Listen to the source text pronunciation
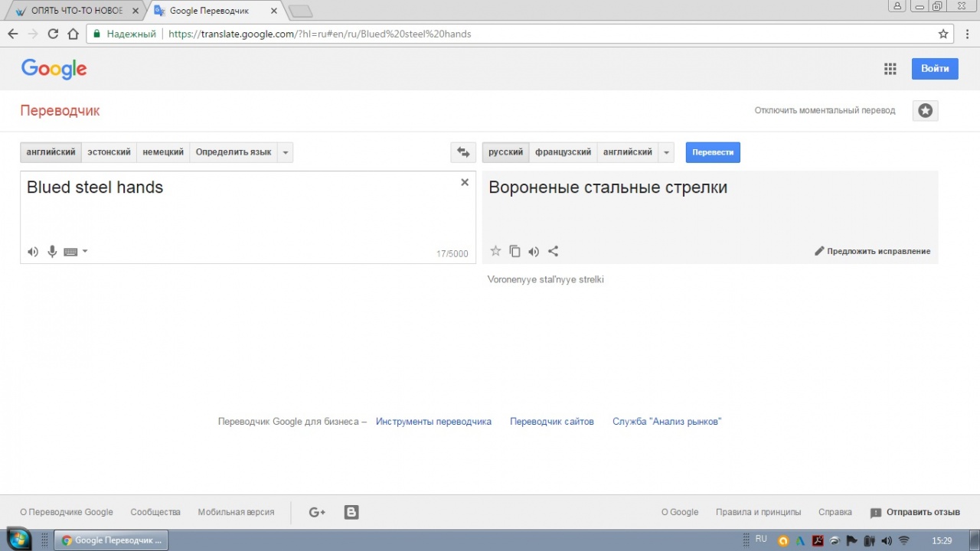 33,252
